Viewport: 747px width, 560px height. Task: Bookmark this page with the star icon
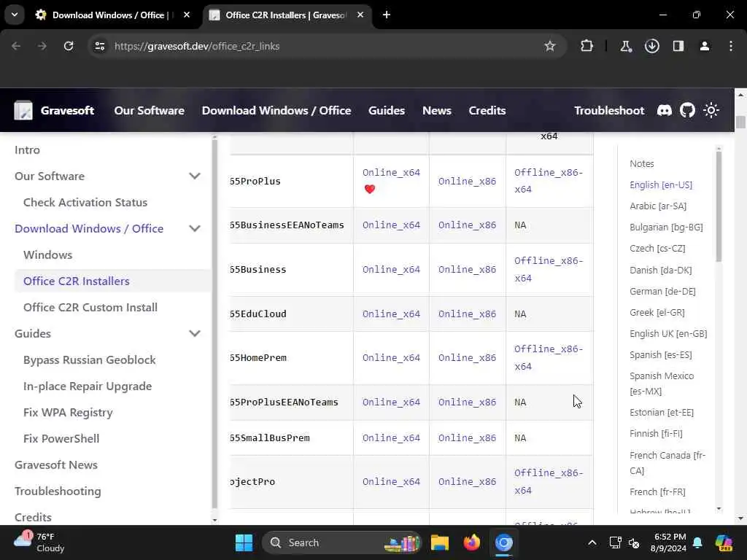tap(550, 46)
